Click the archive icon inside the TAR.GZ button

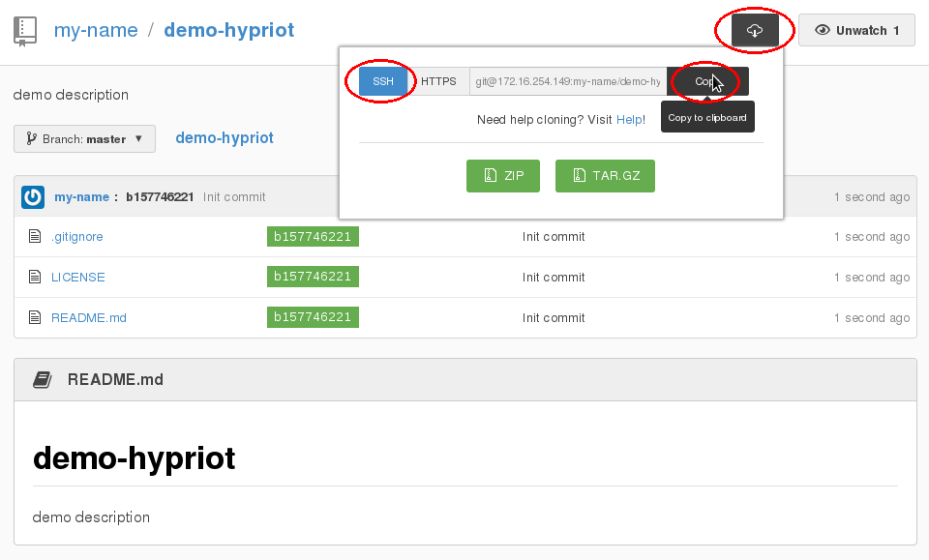577,176
